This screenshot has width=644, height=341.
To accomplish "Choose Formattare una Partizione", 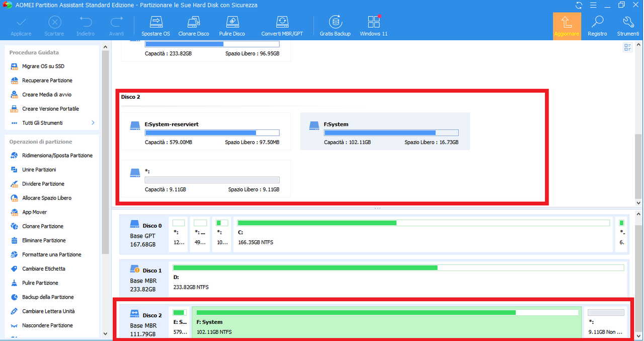I will (x=51, y=254).
